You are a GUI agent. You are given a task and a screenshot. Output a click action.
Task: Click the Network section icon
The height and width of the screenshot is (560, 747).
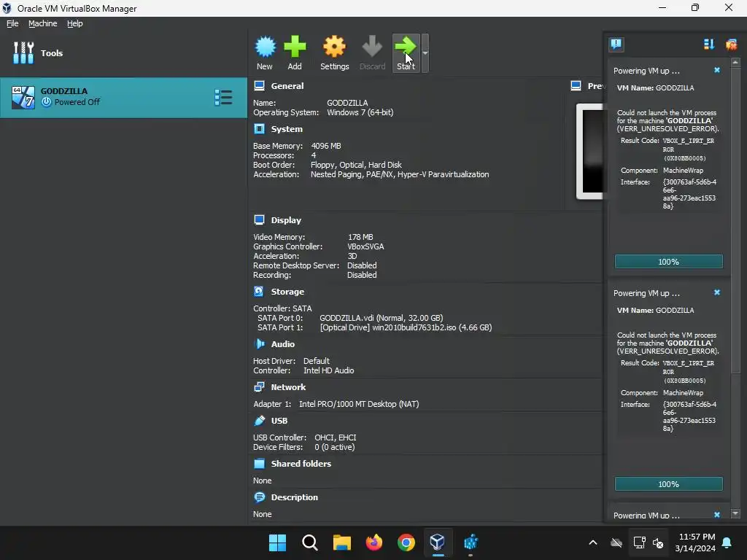tap(259, 387)
